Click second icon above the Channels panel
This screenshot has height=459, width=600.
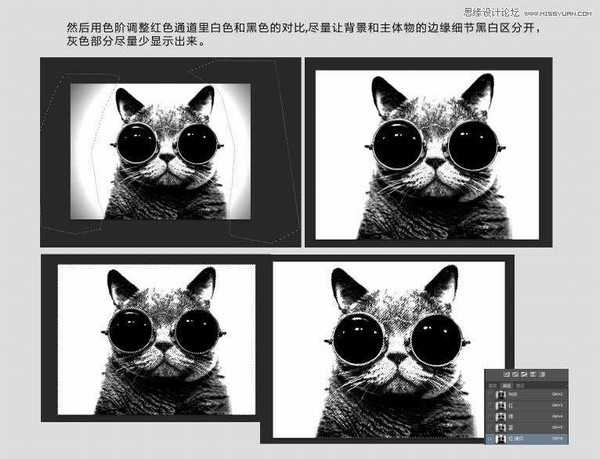coord(515,374)
